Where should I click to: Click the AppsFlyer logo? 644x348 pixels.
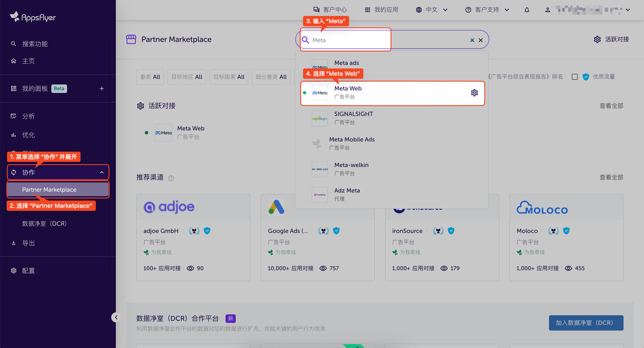coord(33,17)
